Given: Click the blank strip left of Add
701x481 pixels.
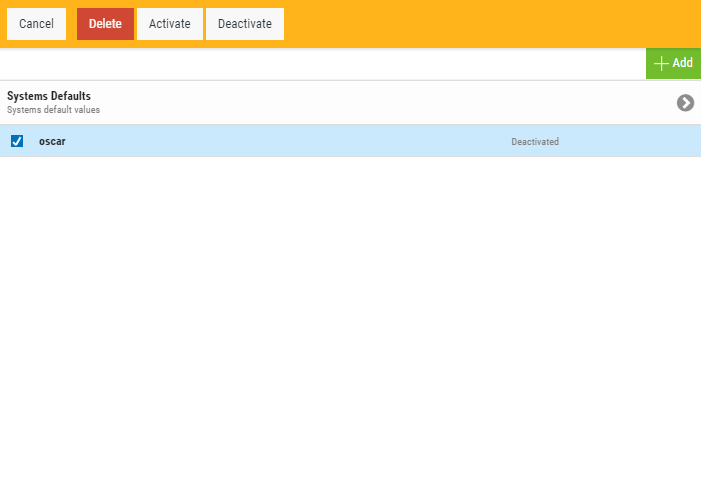Looking at the screenshot, I should coord(320,64).
